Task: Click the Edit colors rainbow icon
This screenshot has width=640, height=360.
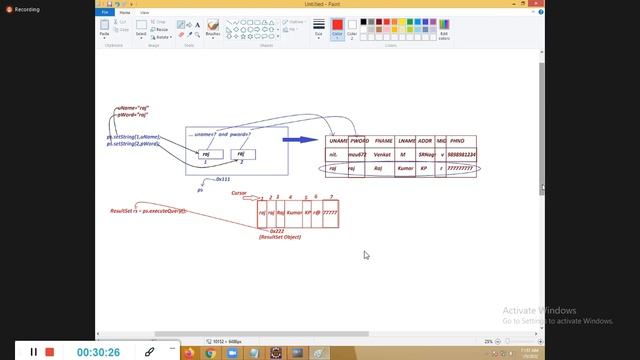Action: 444,25
